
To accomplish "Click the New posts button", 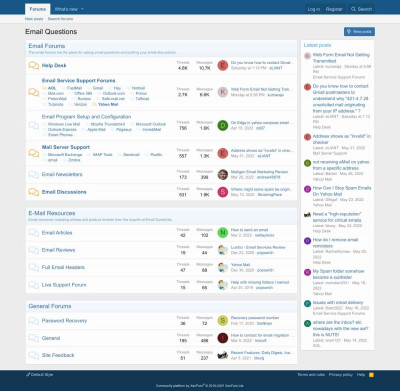I will click(359, 32).
